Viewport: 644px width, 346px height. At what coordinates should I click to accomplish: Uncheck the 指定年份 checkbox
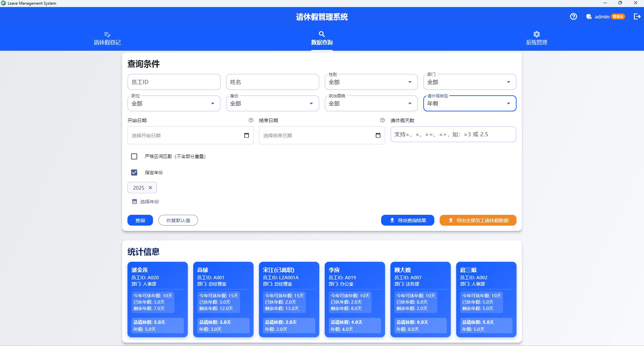134,172
